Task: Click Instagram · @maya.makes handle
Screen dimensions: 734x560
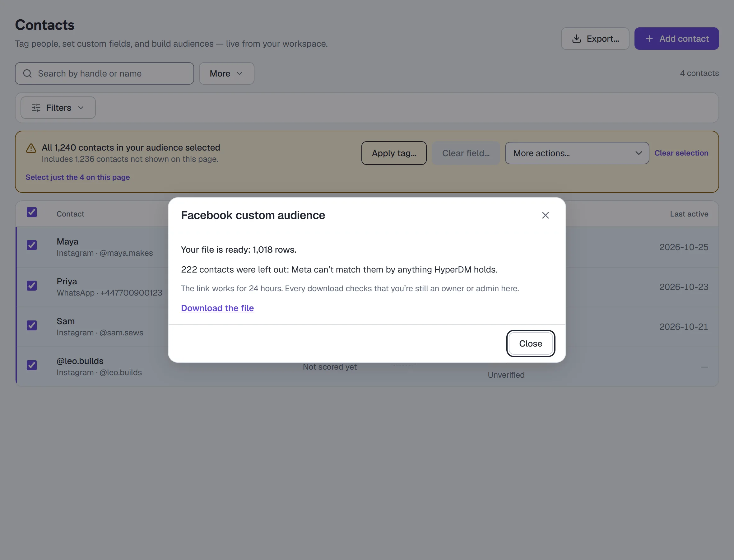Action: pyautogui.click(x=105, y=253)
